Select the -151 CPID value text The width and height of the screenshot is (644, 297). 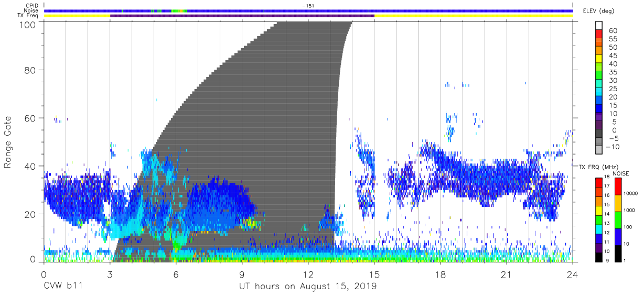(308, 5)
